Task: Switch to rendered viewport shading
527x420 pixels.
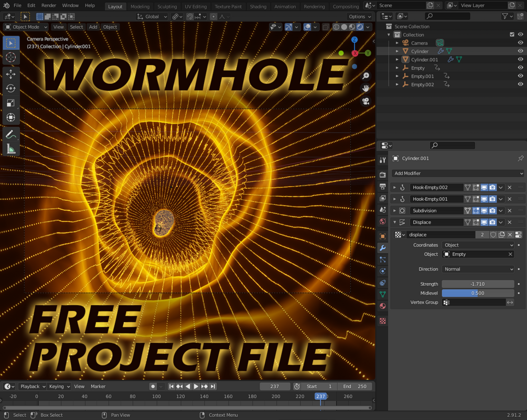Action: point(360,27)
